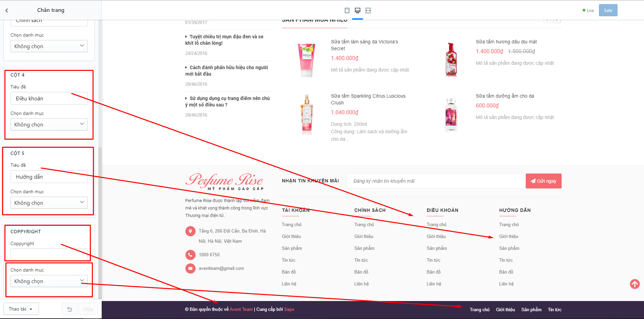The width and height of the screenshot is (644, 319).
Task: Click the newsletter signup email field
Action: (x=436, y=181)
